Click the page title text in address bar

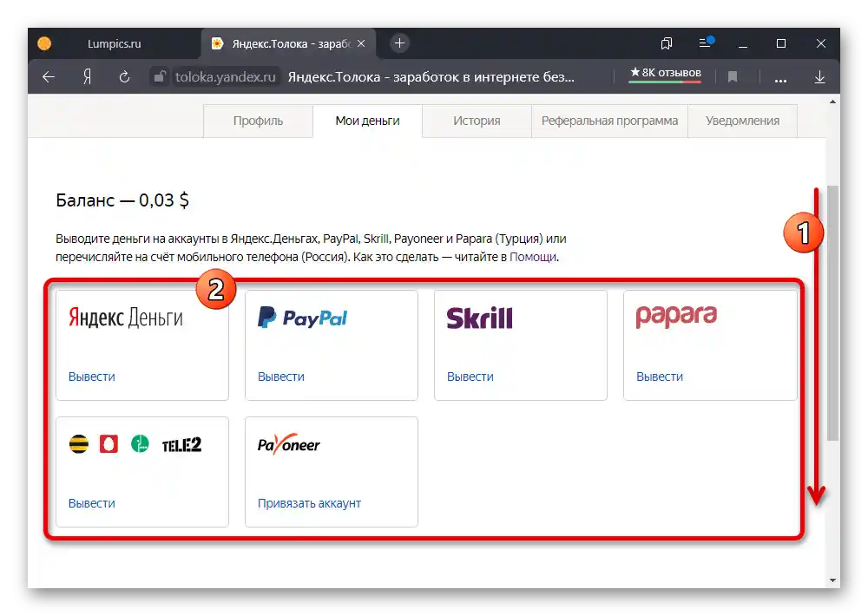431,77
